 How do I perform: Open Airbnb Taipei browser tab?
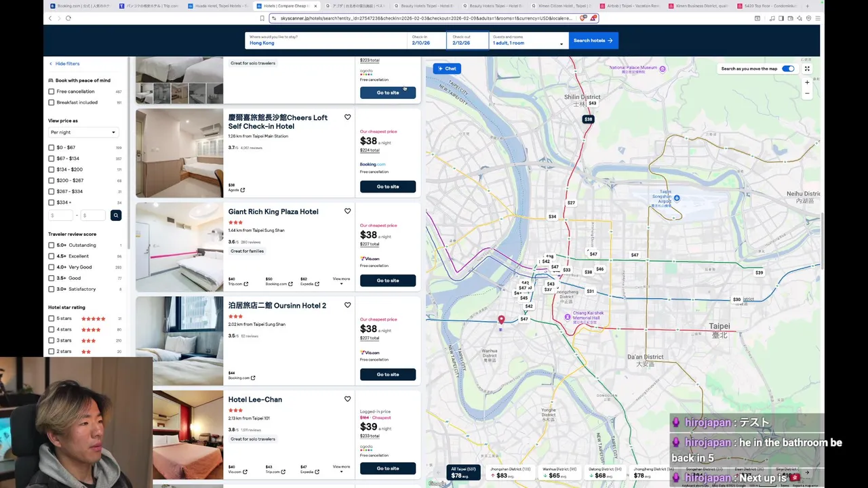(630, 5)
